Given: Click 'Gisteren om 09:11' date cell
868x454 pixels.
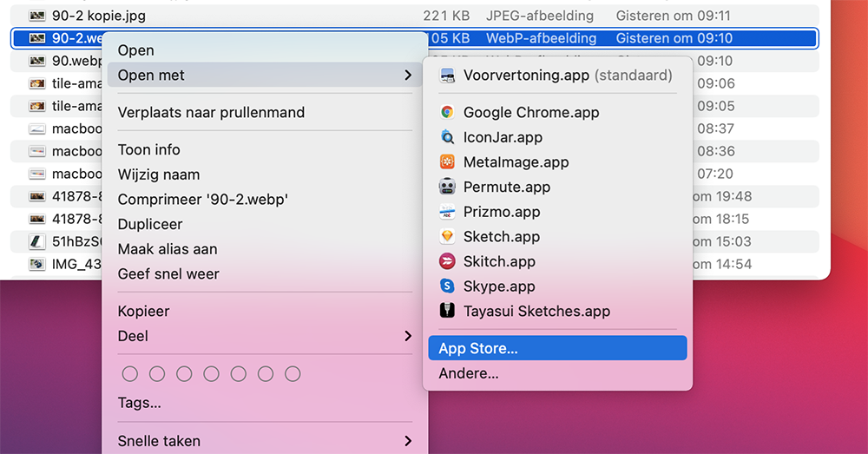Looking at the screenshot, I should (x=674, y=16).
